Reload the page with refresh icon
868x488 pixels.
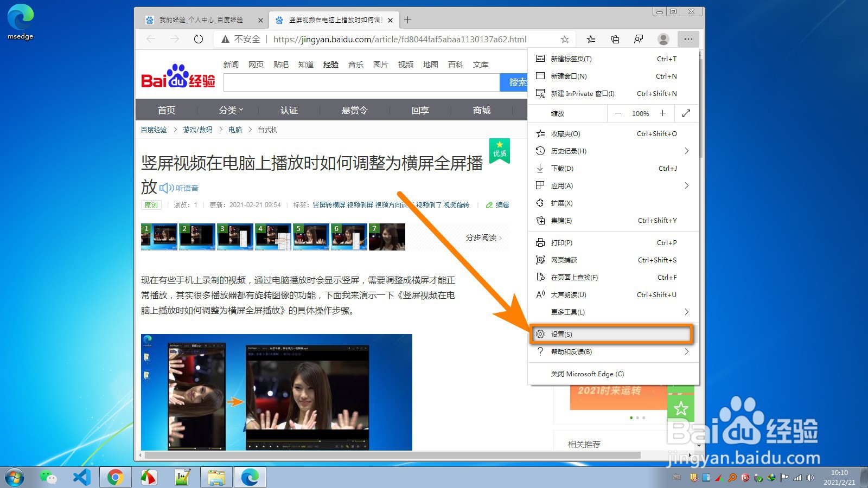[199, 39]
